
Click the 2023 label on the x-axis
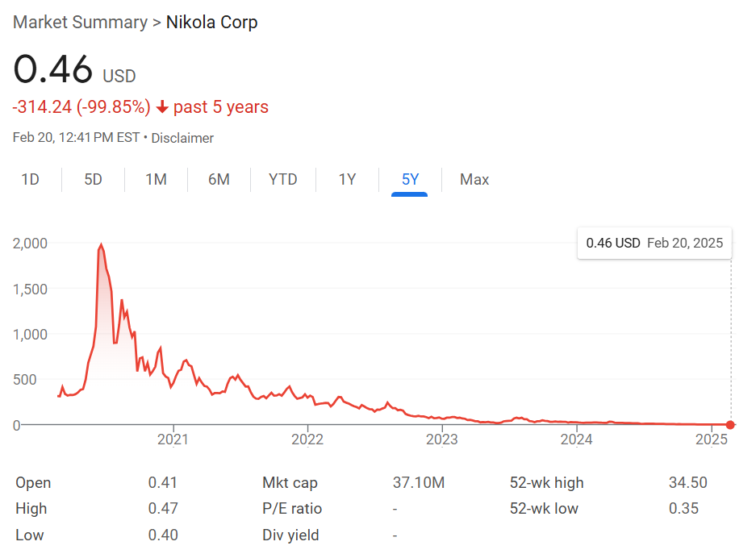(x=442, y=439)
